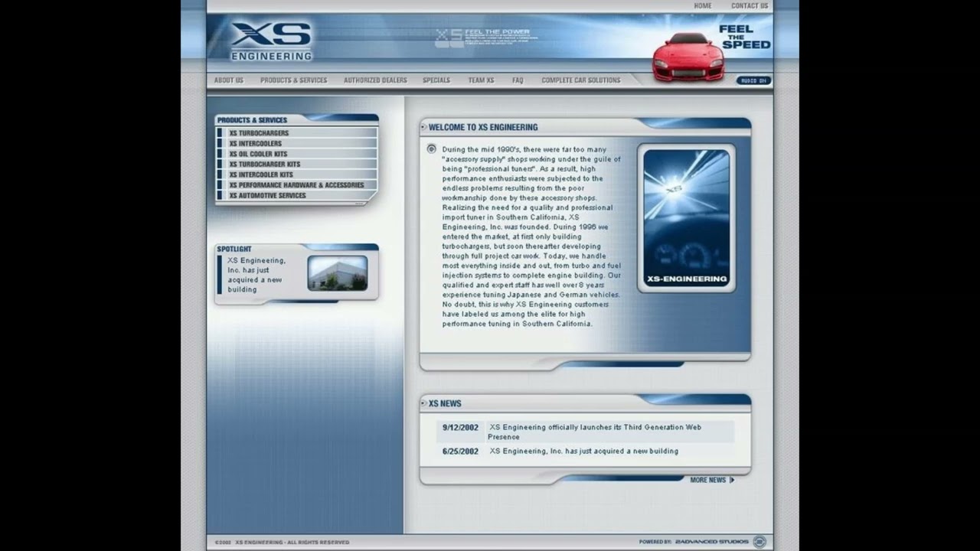Click the XS News heading bullet icon

pyautogui.click(x=423, y=403)
